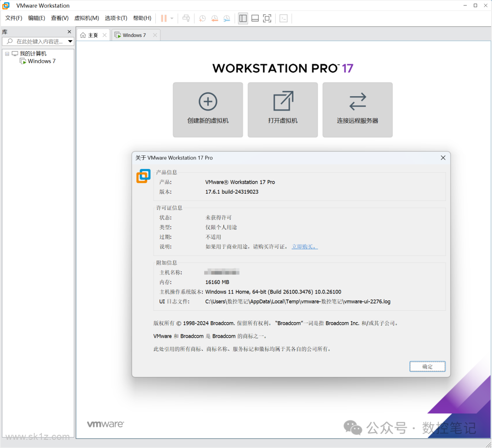This screenshot has width=492, height=448.
Task: Toggle the thumbnail bar view icon
Action: (x=255, y=18)
